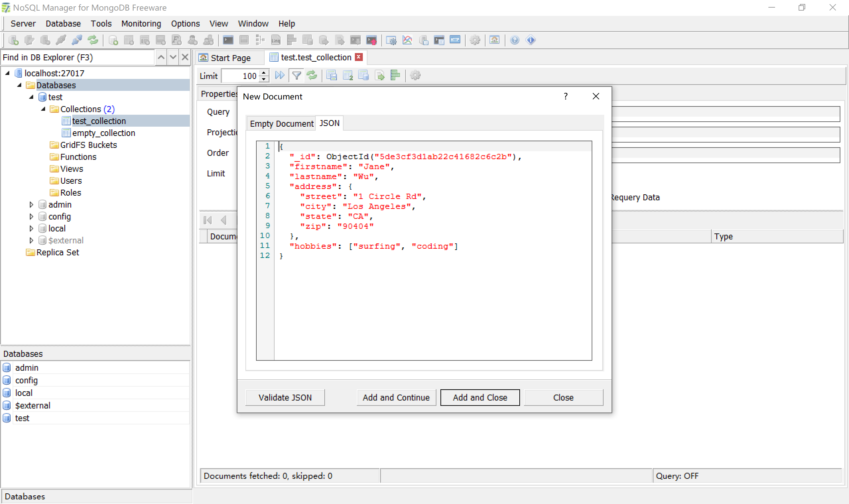Open the Database menu
This screenshot has height=504, width=849.
(62, 23)
